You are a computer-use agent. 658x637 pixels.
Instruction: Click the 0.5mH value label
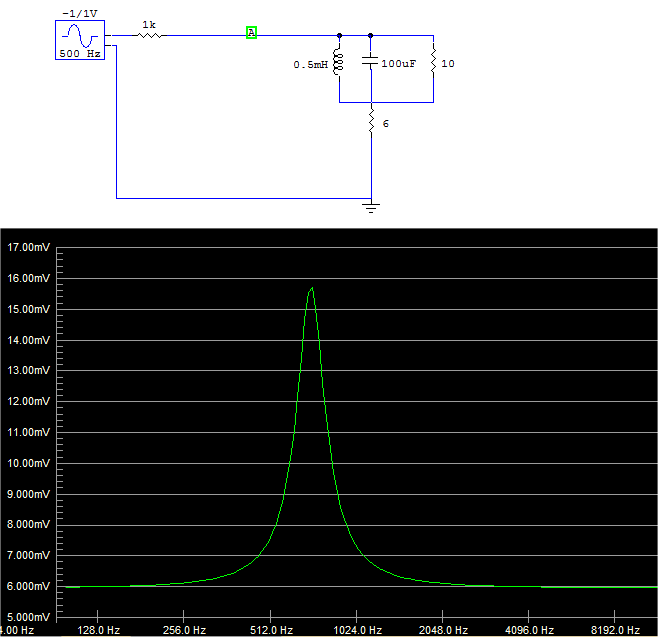pos(311,65)
